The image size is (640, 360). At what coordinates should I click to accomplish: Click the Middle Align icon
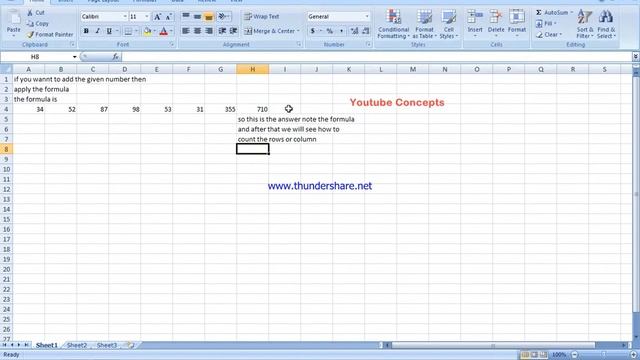coord(197,17)
